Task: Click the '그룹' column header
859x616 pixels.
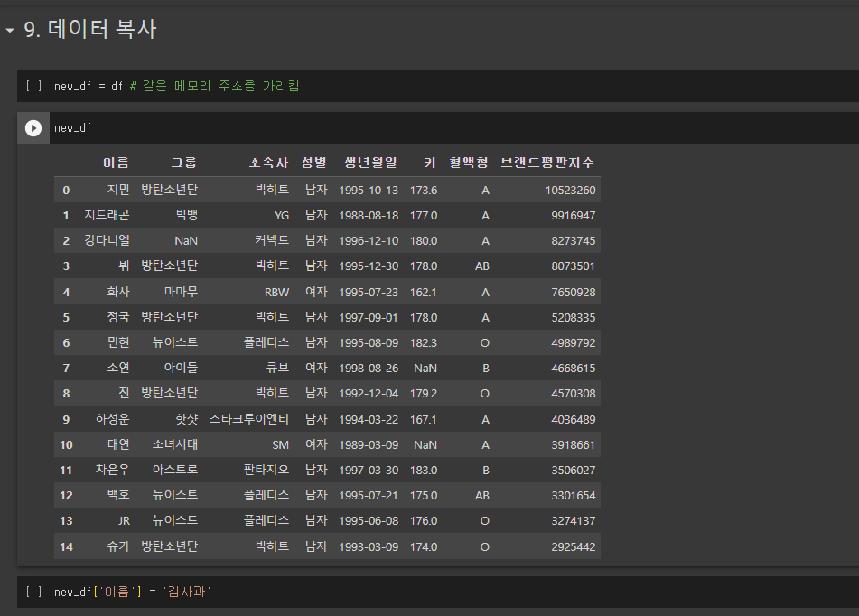Action: (183, 163)
